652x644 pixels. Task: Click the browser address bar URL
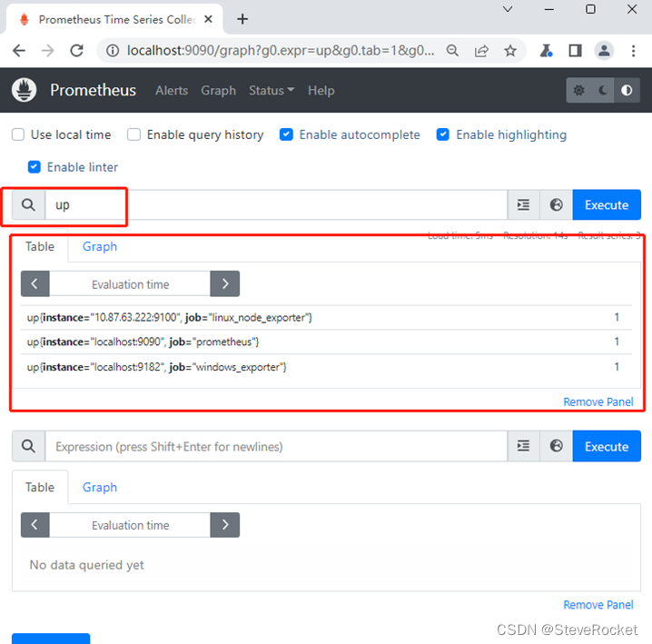tap(281, 51)
